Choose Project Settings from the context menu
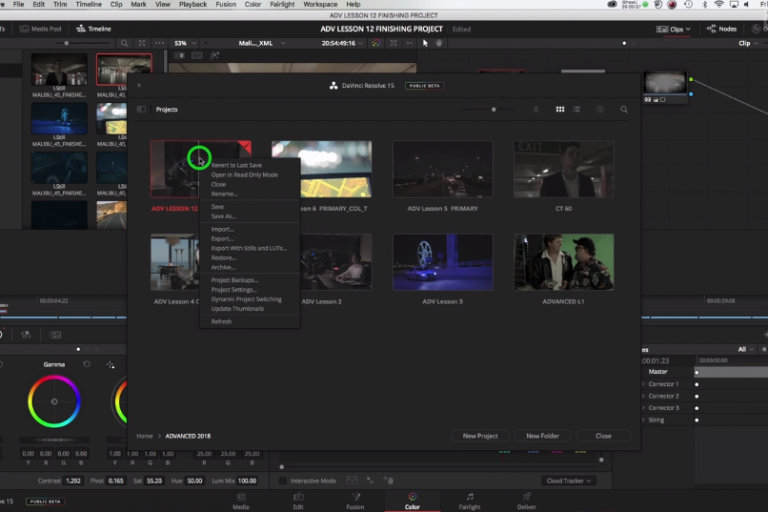 (x=234, y=290)
